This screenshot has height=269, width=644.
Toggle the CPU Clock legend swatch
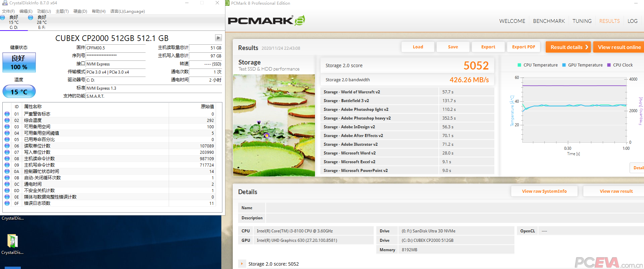coord(609,65)
